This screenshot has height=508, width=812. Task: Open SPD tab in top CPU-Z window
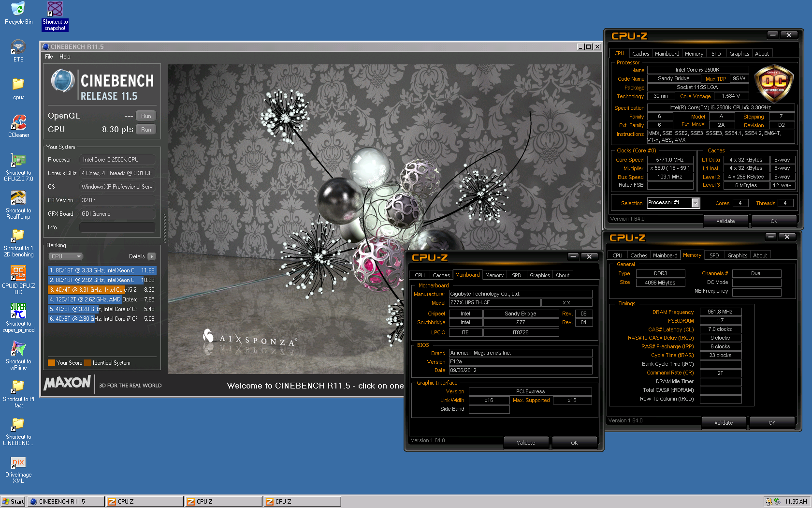pos(716,54)
